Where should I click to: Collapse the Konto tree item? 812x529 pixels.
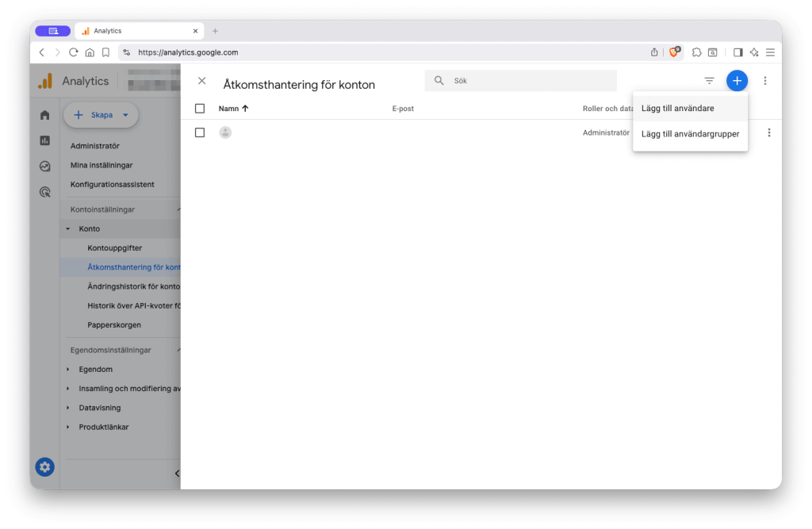68,228
